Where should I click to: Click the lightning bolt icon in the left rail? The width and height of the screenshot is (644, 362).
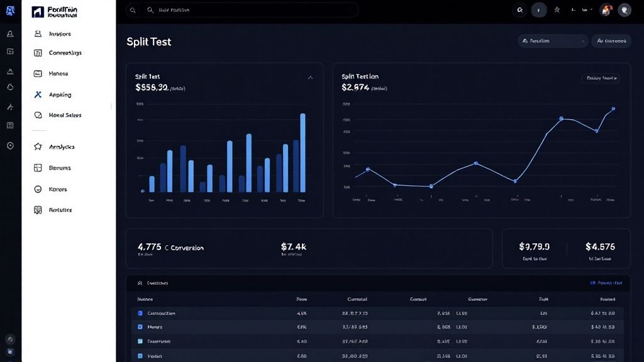10,107
